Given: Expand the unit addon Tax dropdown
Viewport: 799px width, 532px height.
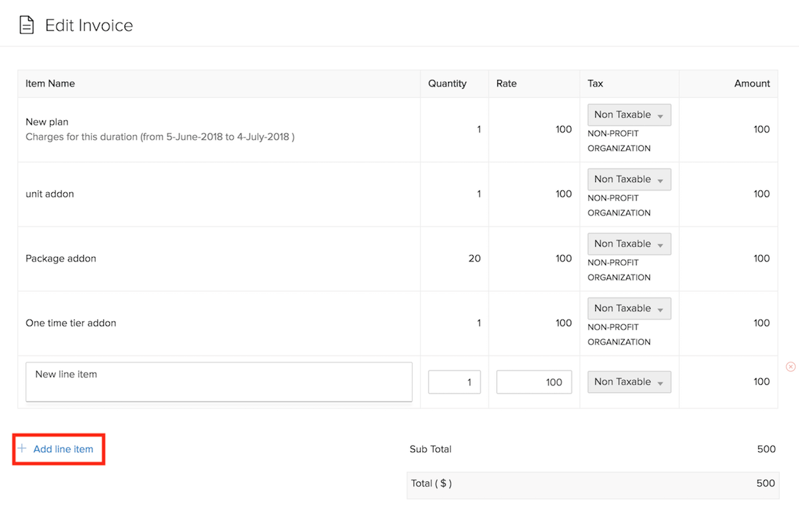Looking at the screenshot, I should [x=629, y=180].
